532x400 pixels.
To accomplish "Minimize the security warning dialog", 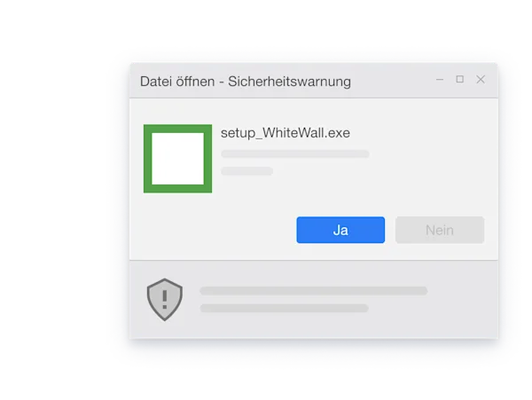I will pos(440,80).
